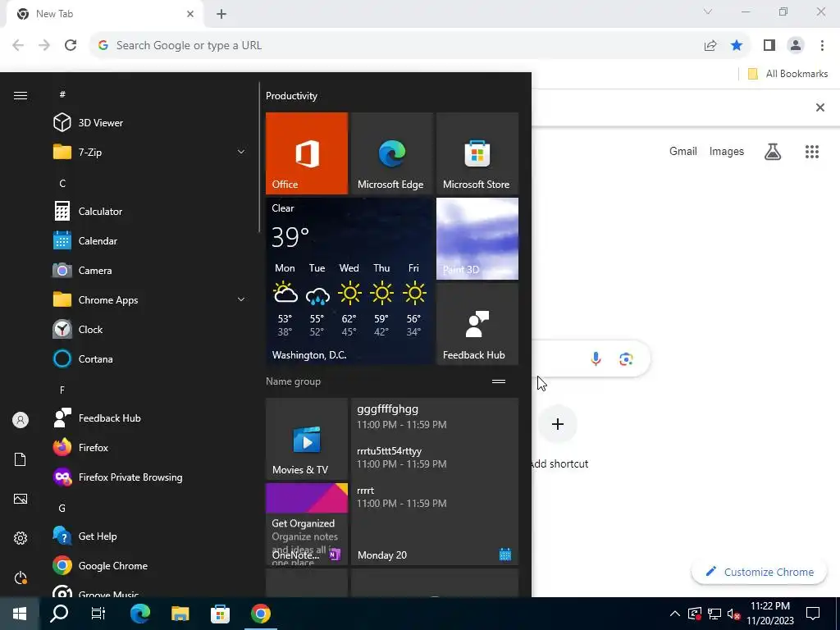
Task: Toggle Chrome side panel
Action: coord(769,46)
